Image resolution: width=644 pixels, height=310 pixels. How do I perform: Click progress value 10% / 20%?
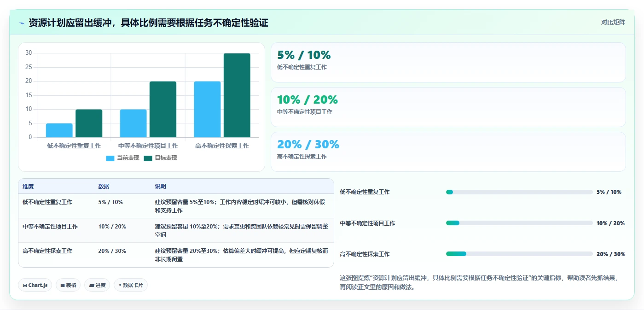click(x=611, y=223)
